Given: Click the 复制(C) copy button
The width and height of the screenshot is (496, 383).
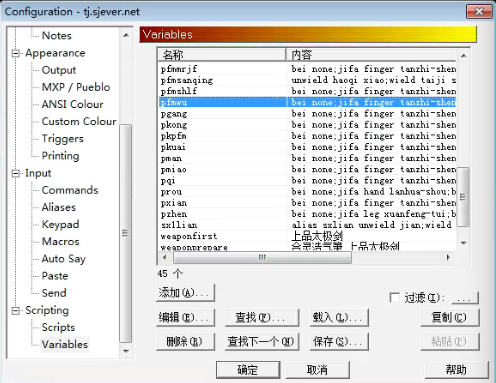Looking at the screenshot, I should 450,317.
